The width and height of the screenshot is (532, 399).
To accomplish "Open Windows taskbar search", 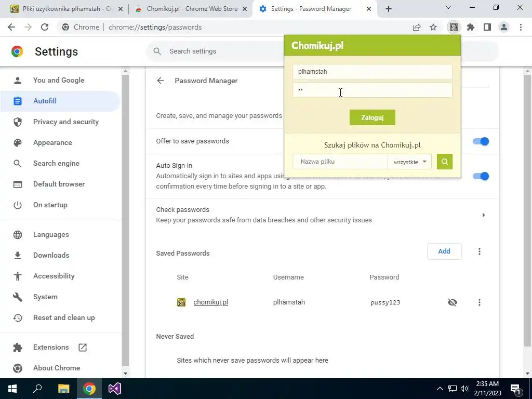I will [x=37, y=389].
